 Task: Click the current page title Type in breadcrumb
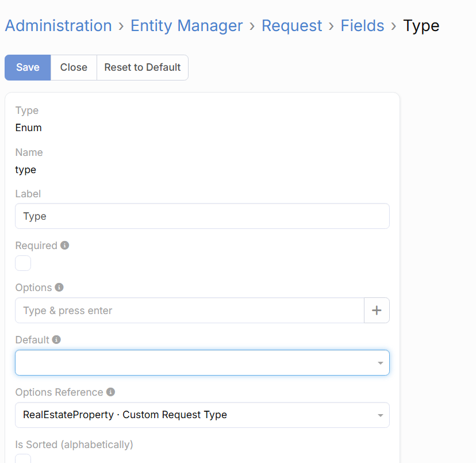pyautogui.click(x=421, y=26)
